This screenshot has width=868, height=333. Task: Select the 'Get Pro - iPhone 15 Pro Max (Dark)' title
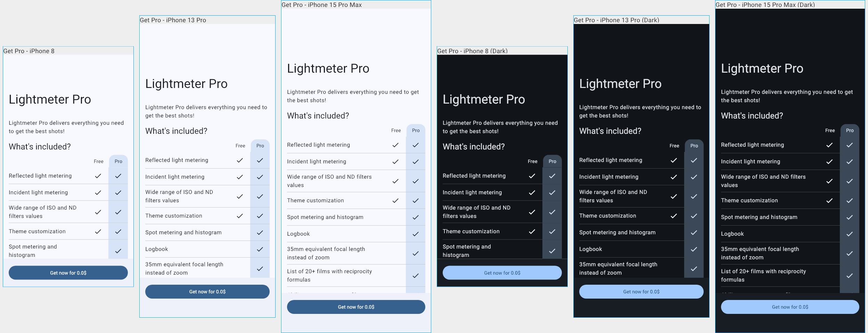(x=765, y=5)
